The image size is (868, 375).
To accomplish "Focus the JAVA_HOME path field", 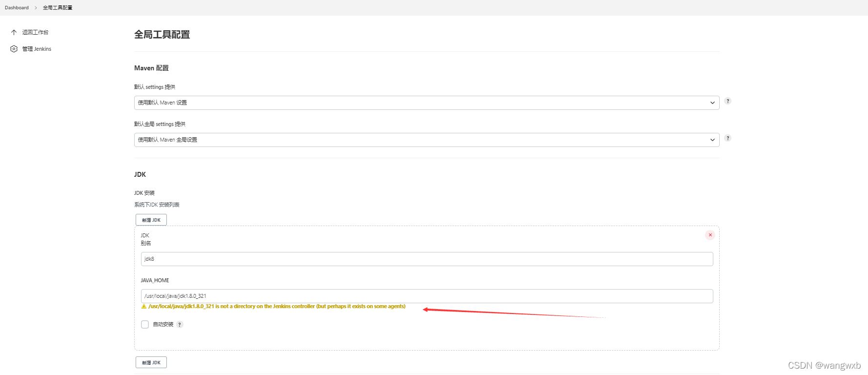I will tap(427, 296).
